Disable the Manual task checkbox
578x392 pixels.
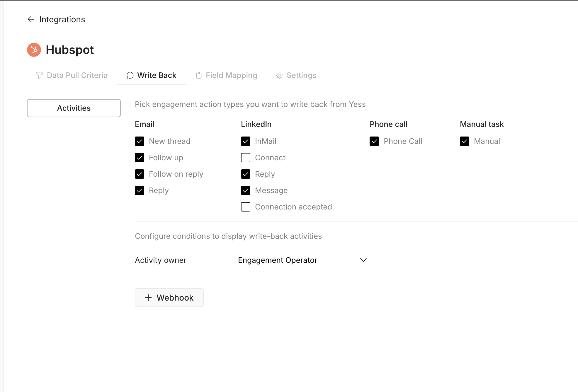click(465, 141)
